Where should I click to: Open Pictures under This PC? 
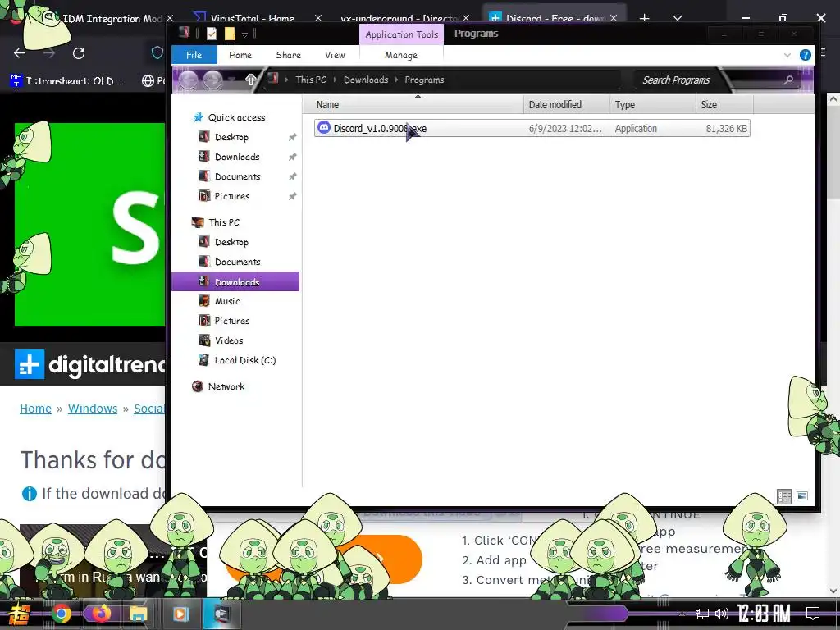click(232, 321)
